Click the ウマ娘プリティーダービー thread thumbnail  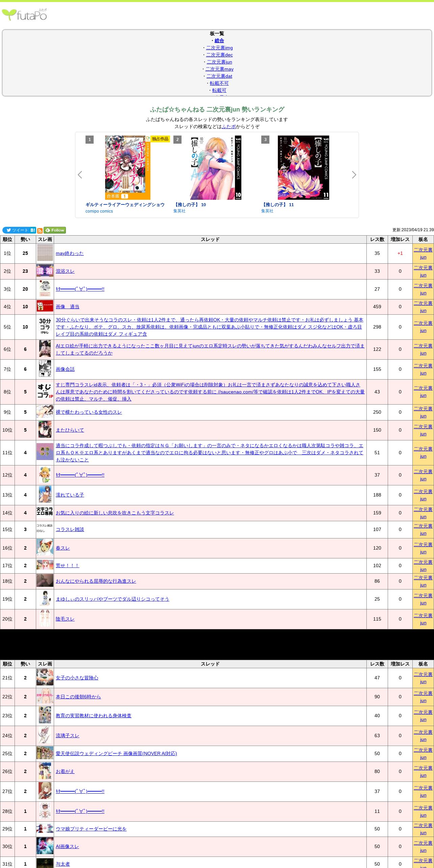tap(45, 828)
